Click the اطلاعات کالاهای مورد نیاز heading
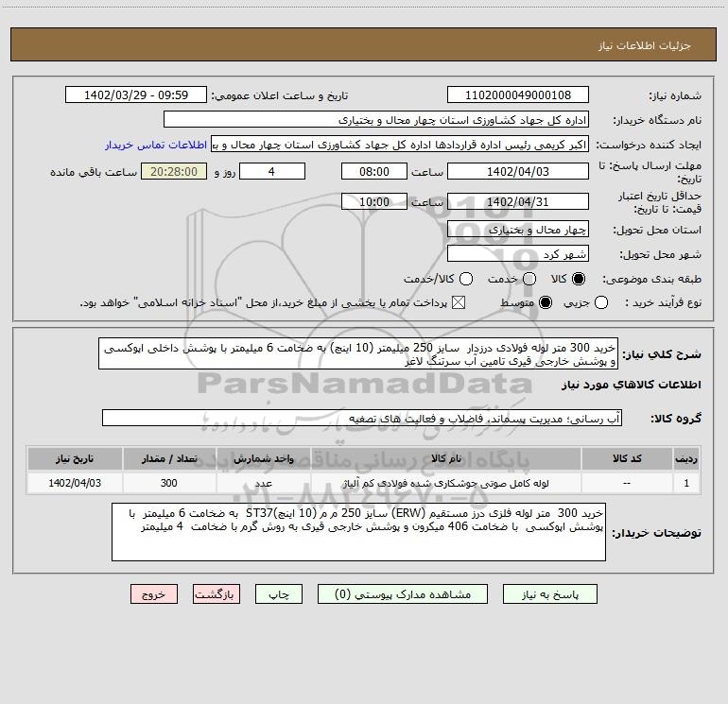The image size is (728, 704). pyautogui.click(x=631, y=385)
